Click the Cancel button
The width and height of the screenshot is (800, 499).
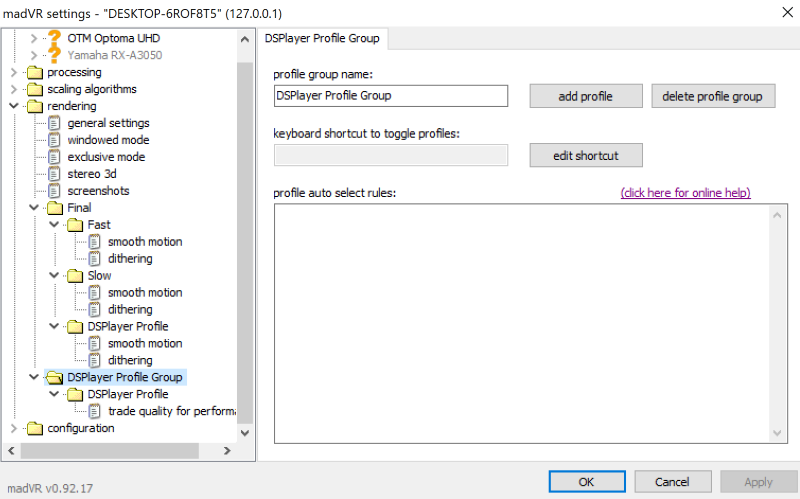[x=672, y=482]
